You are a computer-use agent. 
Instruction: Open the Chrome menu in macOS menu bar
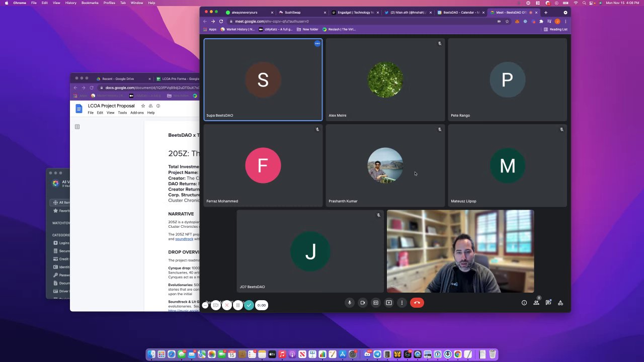tap(20, 3)
